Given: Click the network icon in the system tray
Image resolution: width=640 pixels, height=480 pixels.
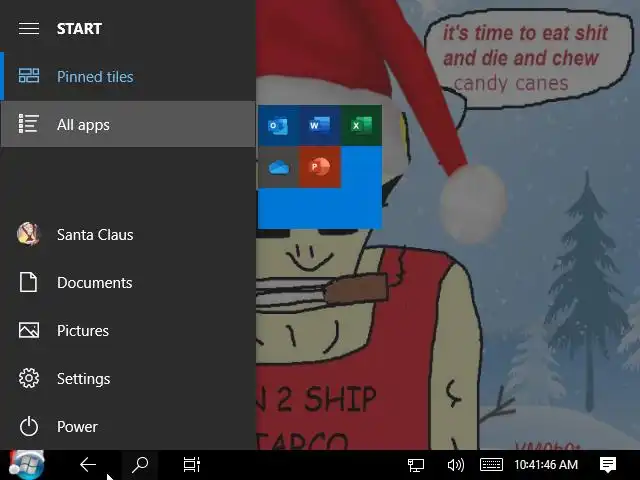Looking at the screenshot, I should [416, 464].
